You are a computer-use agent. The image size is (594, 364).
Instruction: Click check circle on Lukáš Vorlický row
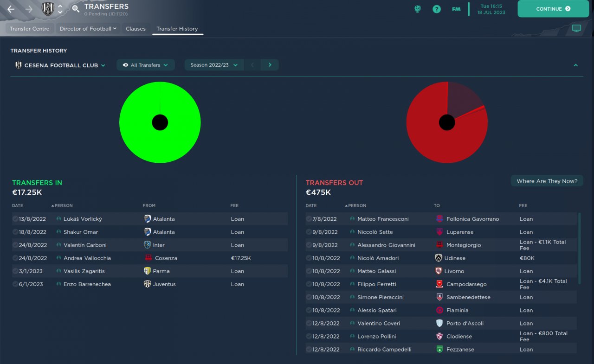click(x=15, y=219)
